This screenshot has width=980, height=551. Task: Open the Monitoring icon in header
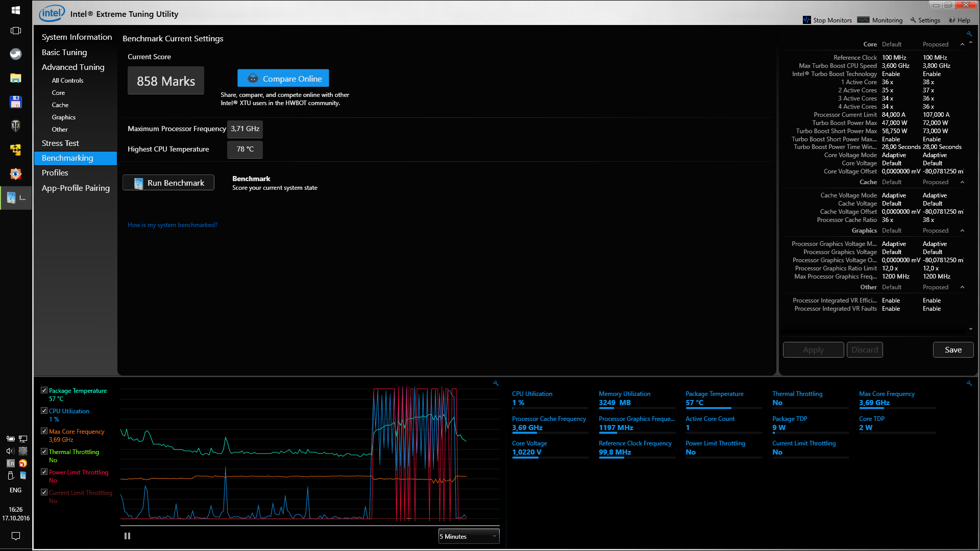[863, 20]
